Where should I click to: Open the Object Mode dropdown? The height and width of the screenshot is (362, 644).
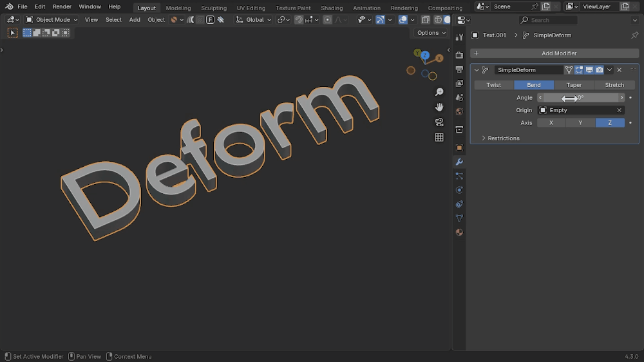pyautogui.click(x=52, y=20)
